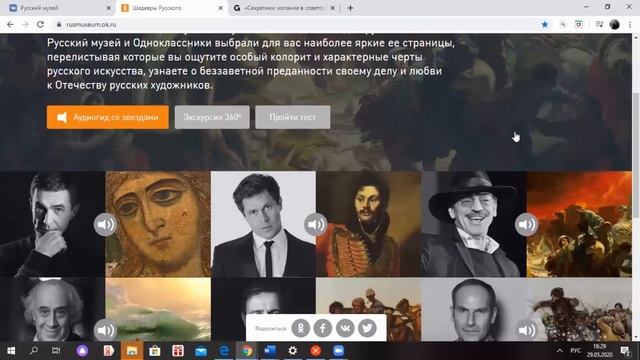Viewport: 640px width, 360px height.
Task: Reload the rusmuseum.ok.ru page
Action: pyautogui.click(x=40, y=24)
